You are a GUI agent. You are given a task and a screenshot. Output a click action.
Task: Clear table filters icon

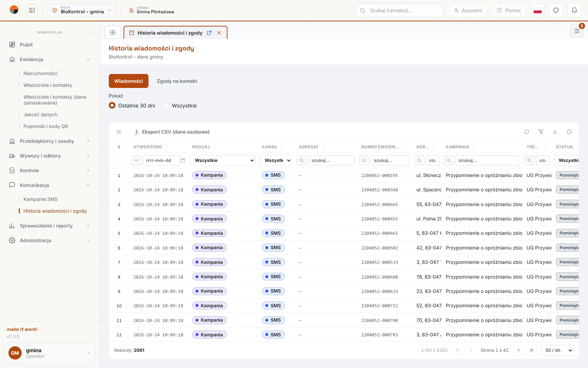coord(541,132)
